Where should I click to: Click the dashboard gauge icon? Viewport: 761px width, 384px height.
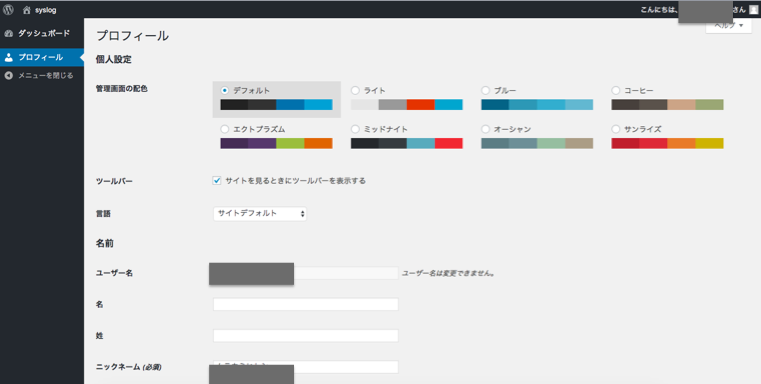point(8,33)
